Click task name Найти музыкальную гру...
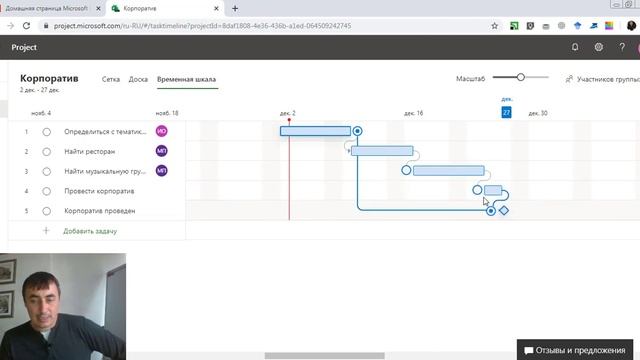 click(105, 171)
